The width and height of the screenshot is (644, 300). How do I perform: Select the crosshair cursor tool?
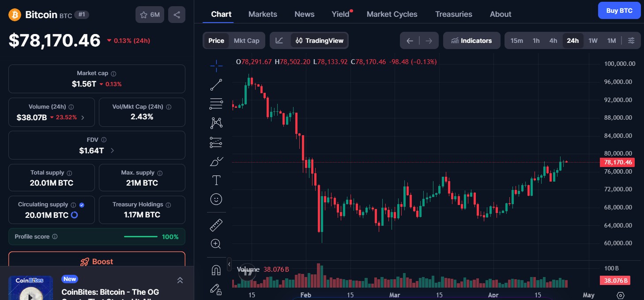(x=216, y=65)
